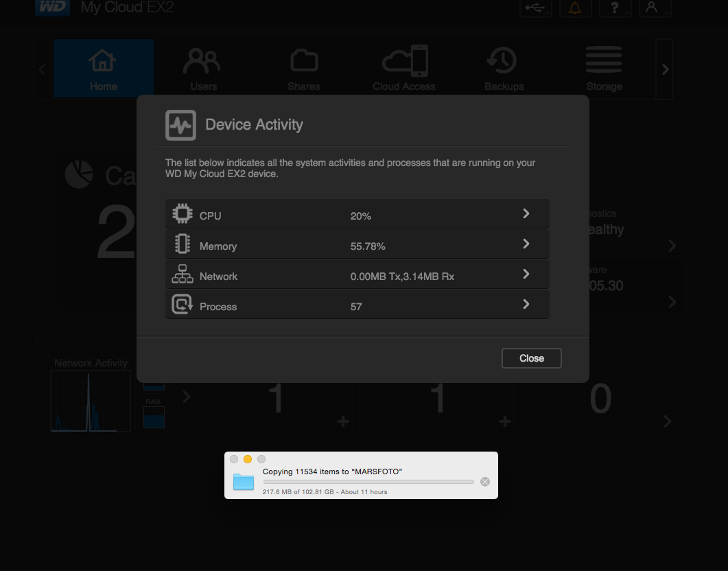
Task: Click the Network topology icon
Action: tap(183, 274)
